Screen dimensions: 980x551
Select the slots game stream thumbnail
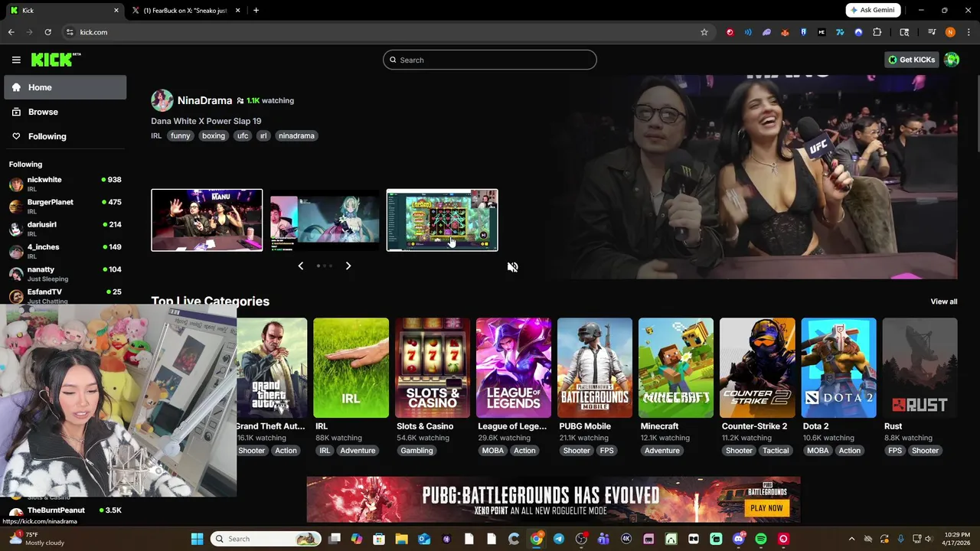(442, 220)
